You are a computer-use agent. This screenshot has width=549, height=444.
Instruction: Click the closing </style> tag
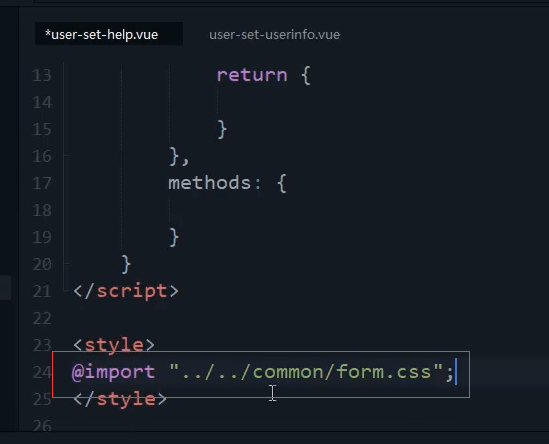120,399
